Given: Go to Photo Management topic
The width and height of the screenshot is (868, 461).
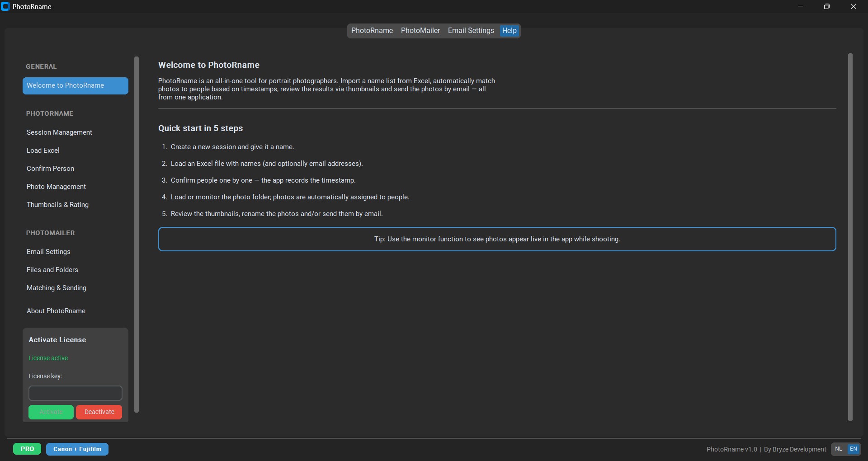Looking at the screenshot, I should click(56, 187).
